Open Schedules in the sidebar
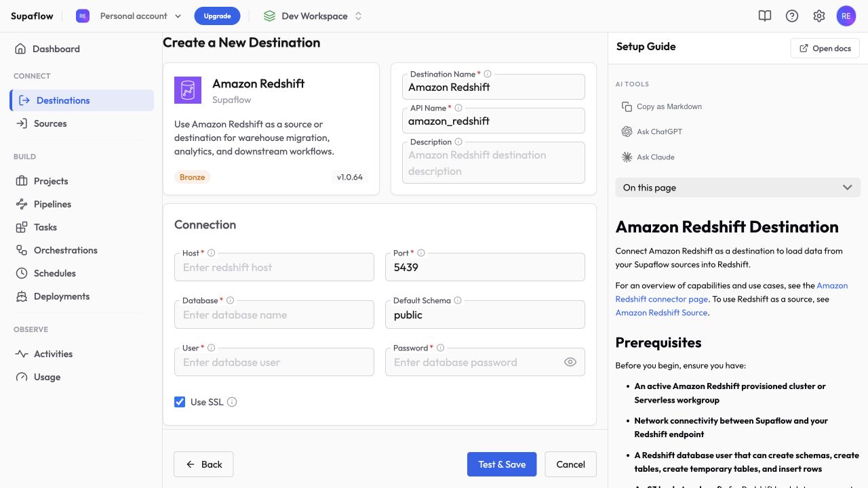 (x=81, y=273)
